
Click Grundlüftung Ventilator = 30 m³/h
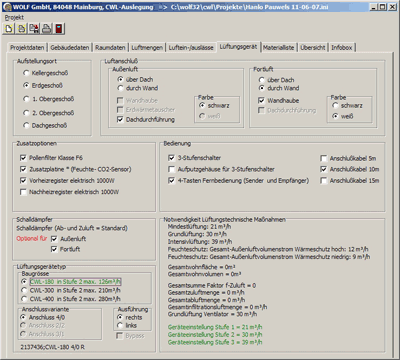tap(212, 314)
